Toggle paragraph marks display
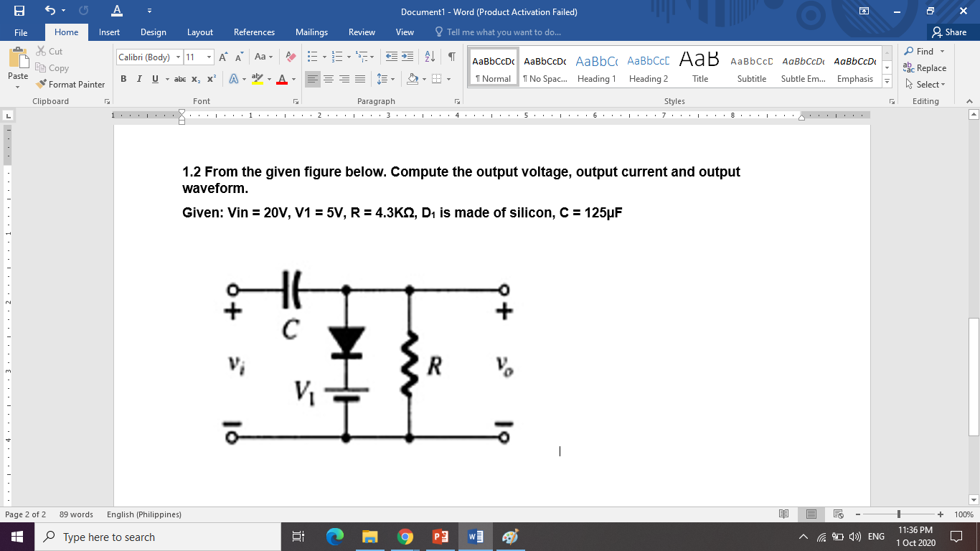The image size is (980, 551). tap(451, 57)
